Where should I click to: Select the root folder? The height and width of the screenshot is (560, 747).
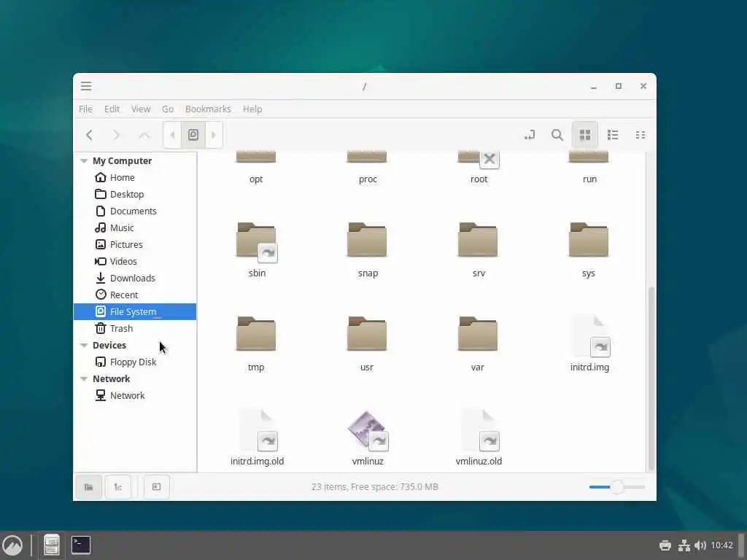(x=479, y=168)
